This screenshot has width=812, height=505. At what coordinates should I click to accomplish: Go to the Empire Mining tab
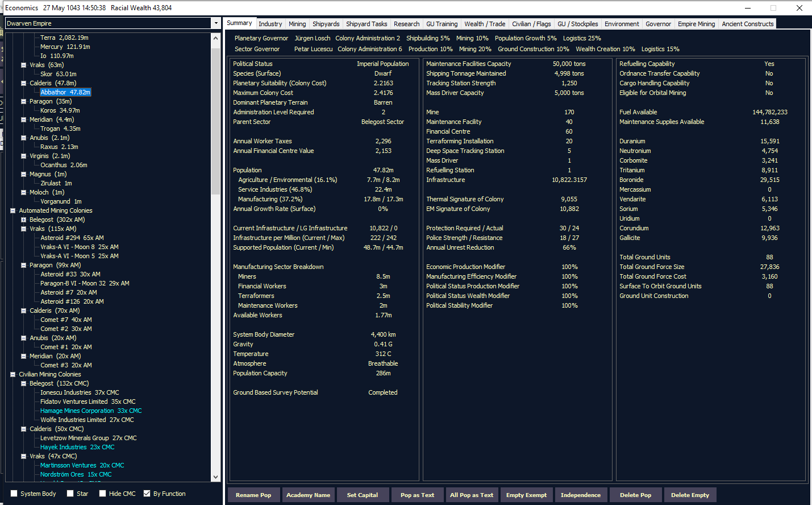click(696, 24)
